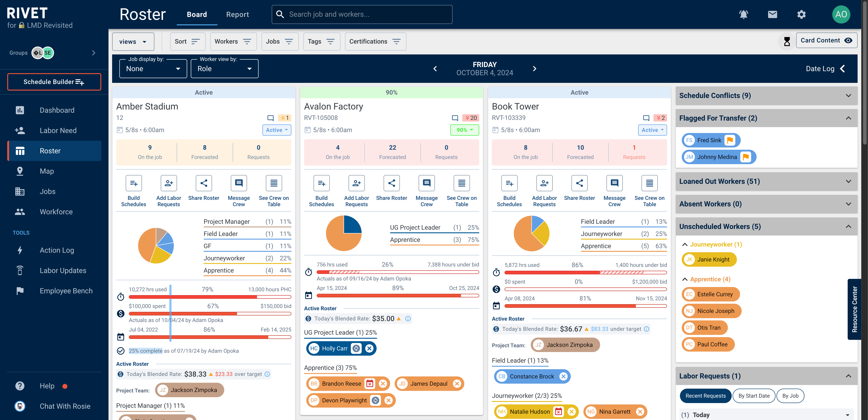Expand Absent Workers panel
The height and width of the screenshot is (420, 868).
(766, 204)
